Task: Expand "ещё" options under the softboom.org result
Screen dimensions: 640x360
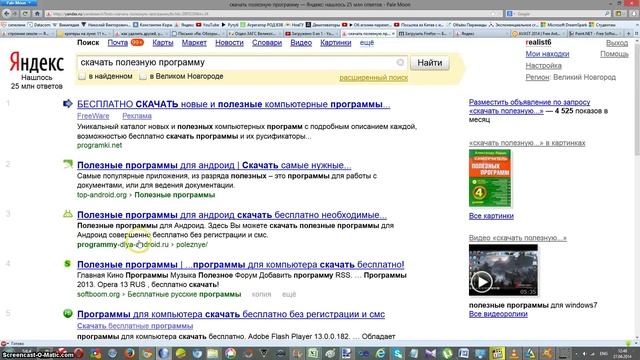Action: (289, 294)
